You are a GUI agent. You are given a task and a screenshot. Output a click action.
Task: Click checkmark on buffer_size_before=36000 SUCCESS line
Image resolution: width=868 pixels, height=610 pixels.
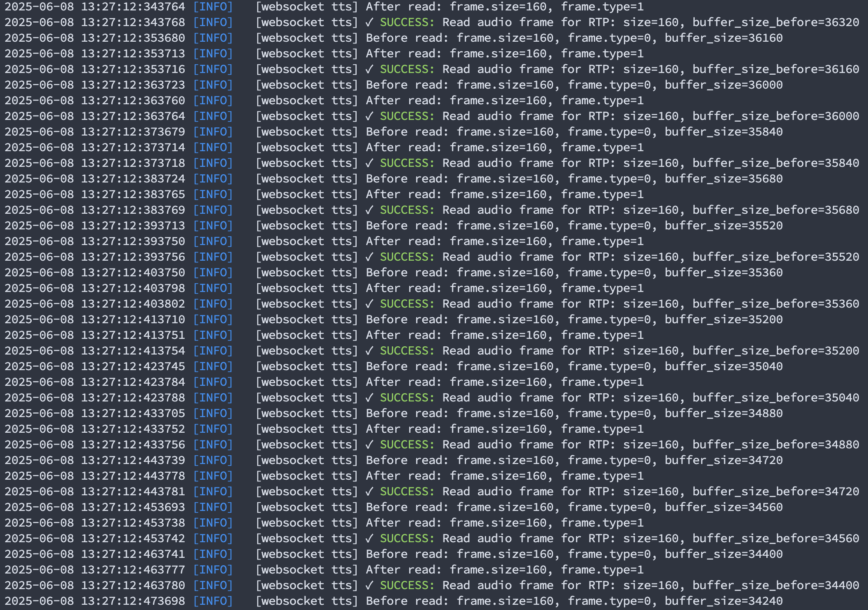[369, 116]
